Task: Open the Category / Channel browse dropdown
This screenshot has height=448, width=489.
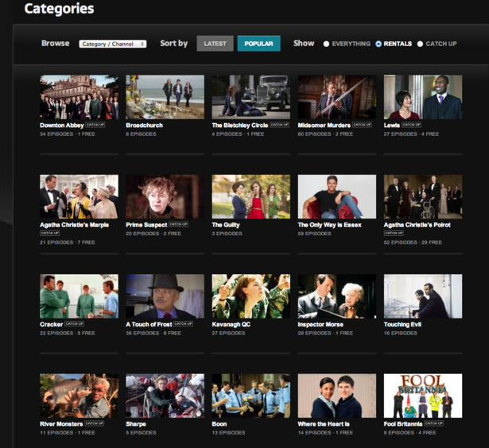Action: (x=113, y=44)
